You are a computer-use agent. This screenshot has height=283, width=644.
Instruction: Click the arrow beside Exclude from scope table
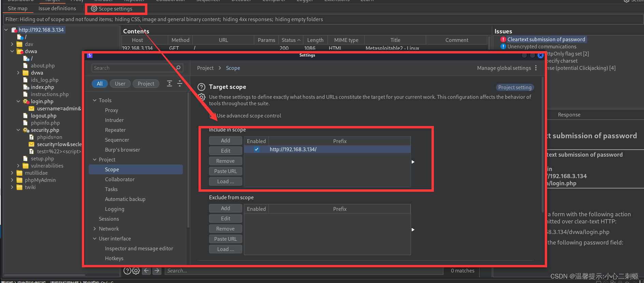coord(413,230)
